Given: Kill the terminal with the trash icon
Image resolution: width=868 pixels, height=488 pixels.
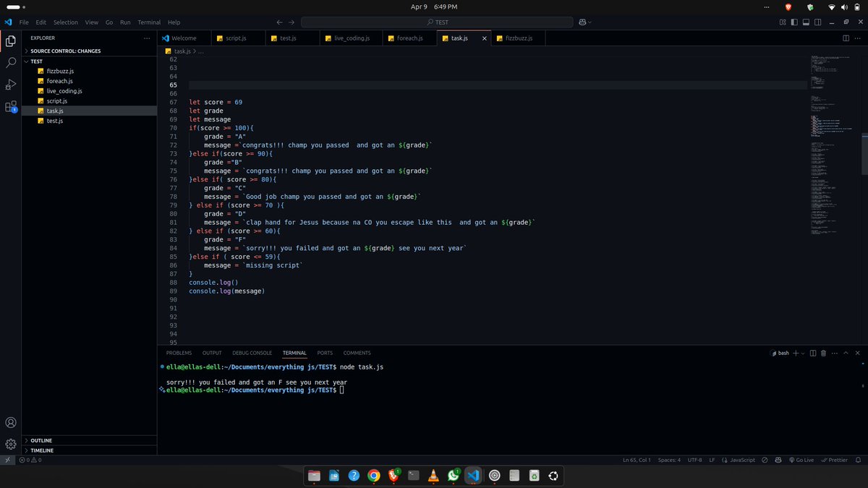Looking at the screenshot, I should 823,353.
